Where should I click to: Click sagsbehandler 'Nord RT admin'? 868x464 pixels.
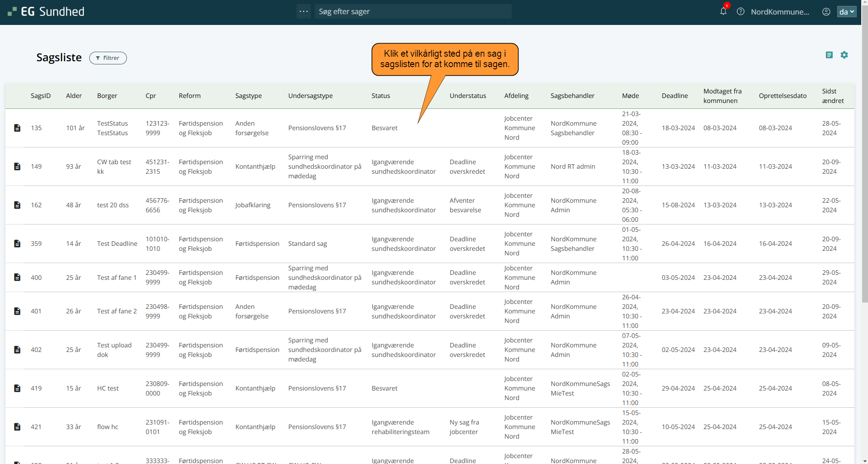[573, 166]
